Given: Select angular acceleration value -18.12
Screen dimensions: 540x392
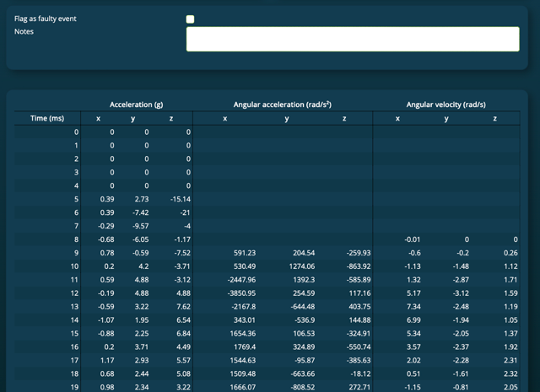Looking at the screenshot, I should pos(361,373).
